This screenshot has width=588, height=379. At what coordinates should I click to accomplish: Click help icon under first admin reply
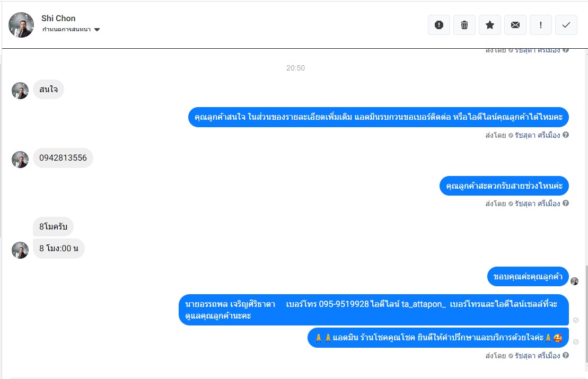point(566,135)
